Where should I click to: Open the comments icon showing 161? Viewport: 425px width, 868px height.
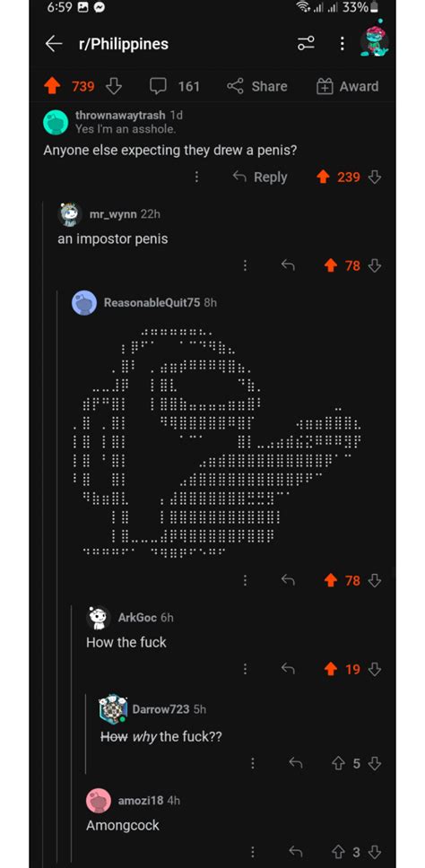159,86
